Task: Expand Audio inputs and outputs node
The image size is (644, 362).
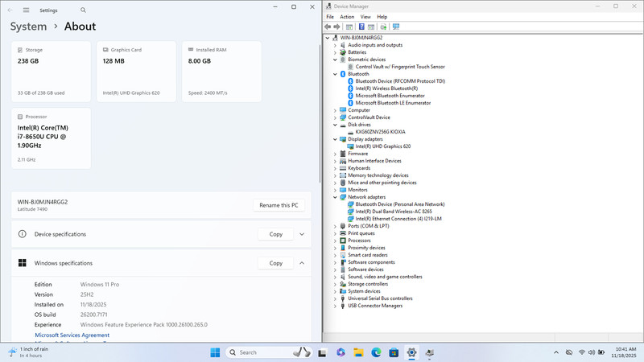Action: coord(335,45)
